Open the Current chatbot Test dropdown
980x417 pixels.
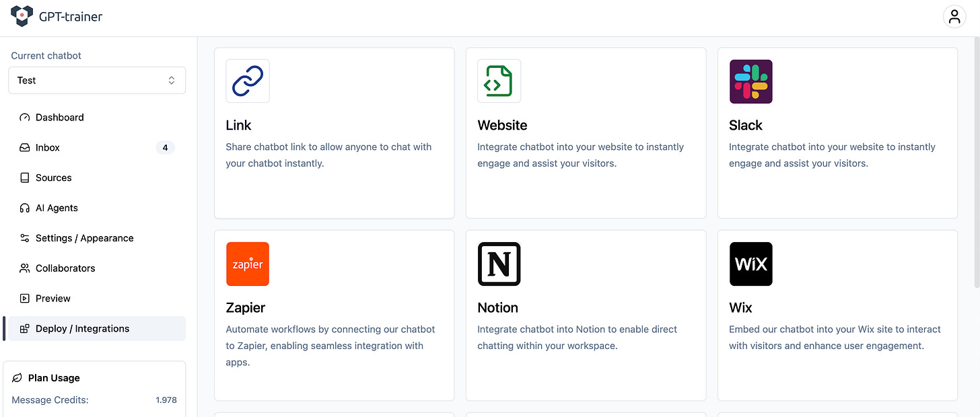tap(97, 80)
